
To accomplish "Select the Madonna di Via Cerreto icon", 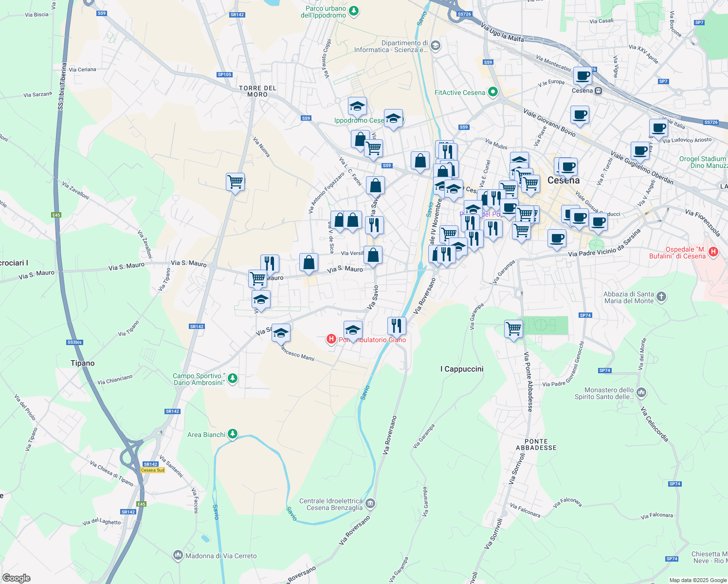I will tap(178, 555).
